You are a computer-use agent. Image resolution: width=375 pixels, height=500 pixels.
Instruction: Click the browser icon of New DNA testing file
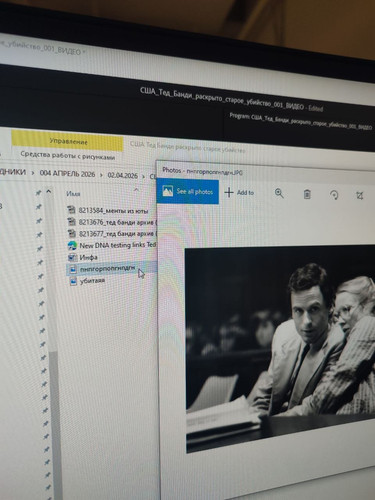[72, 246]
